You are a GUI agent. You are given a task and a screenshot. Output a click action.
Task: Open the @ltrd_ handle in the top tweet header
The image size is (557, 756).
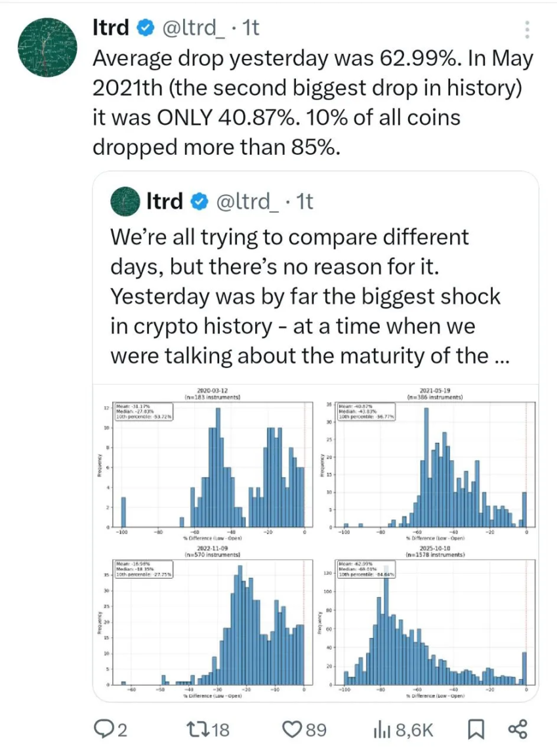click(197, 28)
